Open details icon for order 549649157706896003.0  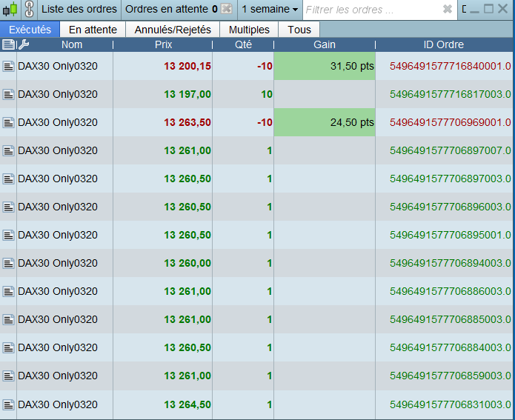(x=9, y=207)
